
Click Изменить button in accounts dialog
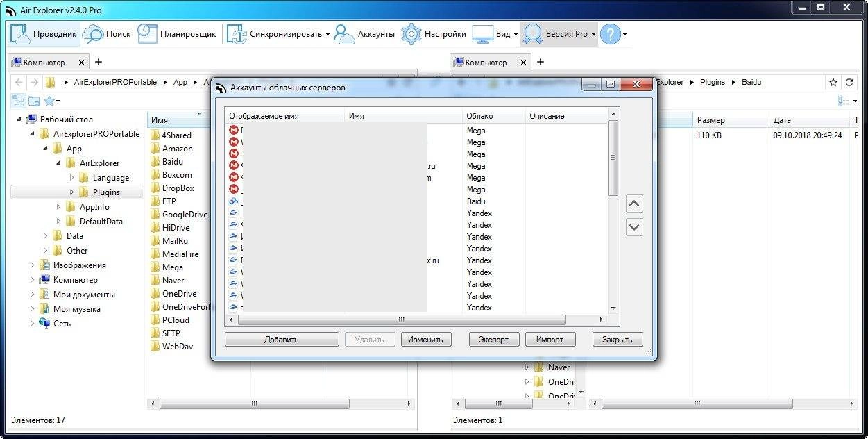pyautogui.click(x=426, y=340)
